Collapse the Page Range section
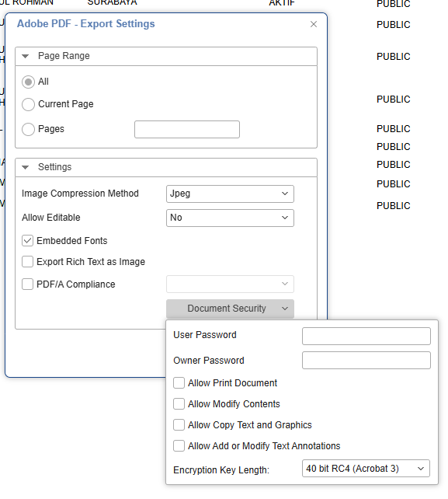 click(x=26, y=56)
